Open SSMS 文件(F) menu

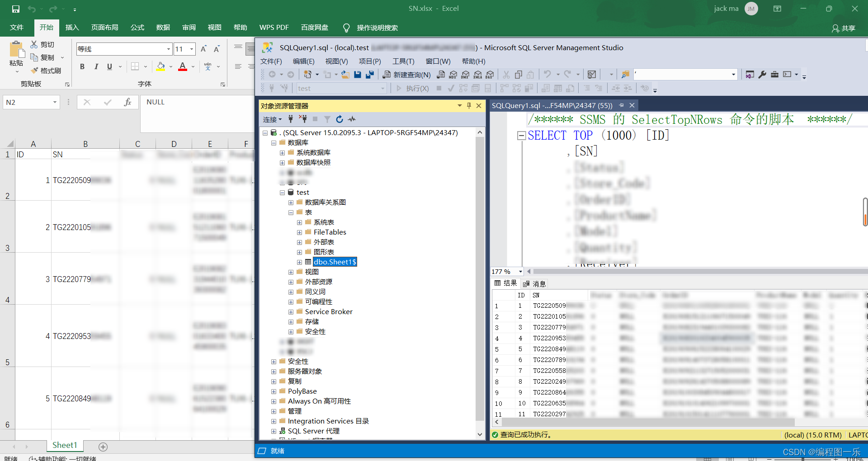(x=271, y=61)
